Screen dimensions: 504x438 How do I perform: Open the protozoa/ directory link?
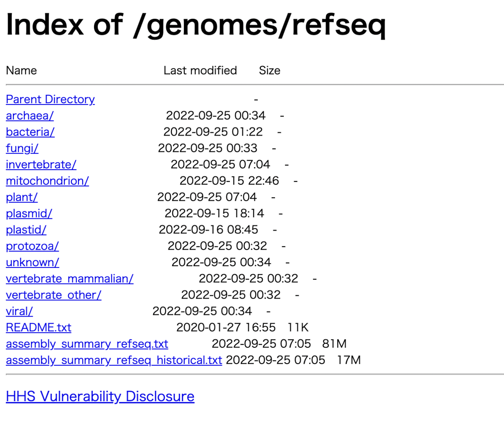click(x=32, y=246)
